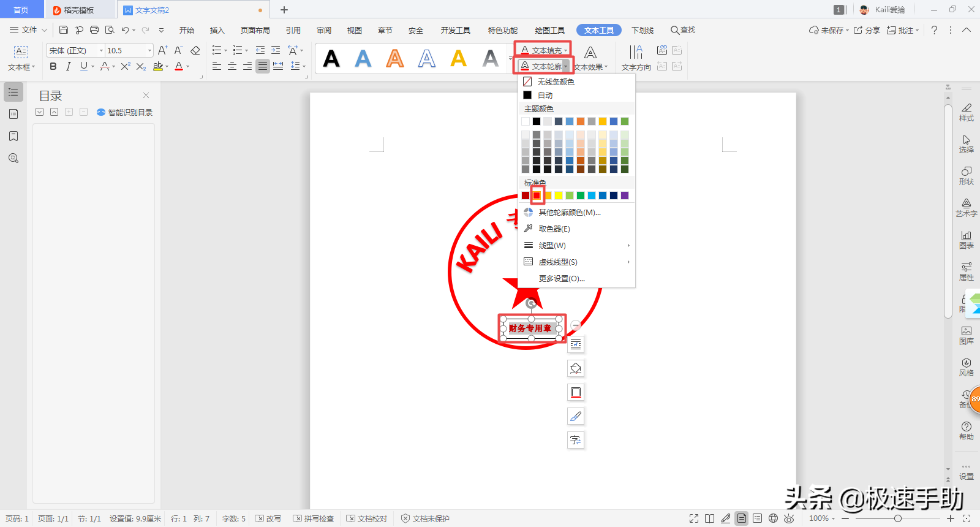Click 智能识别目录 smart TOC button
The image size is (980, 527).
(125, 112)
